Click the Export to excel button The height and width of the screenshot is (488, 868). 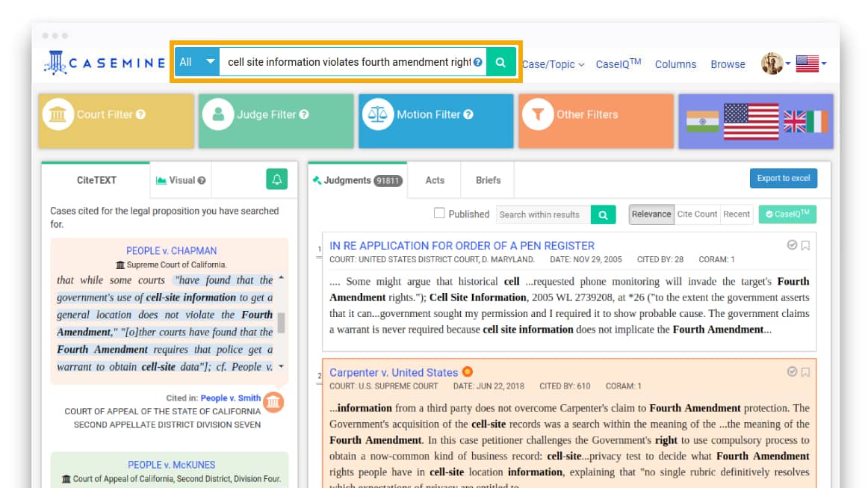tap(783, 179)
